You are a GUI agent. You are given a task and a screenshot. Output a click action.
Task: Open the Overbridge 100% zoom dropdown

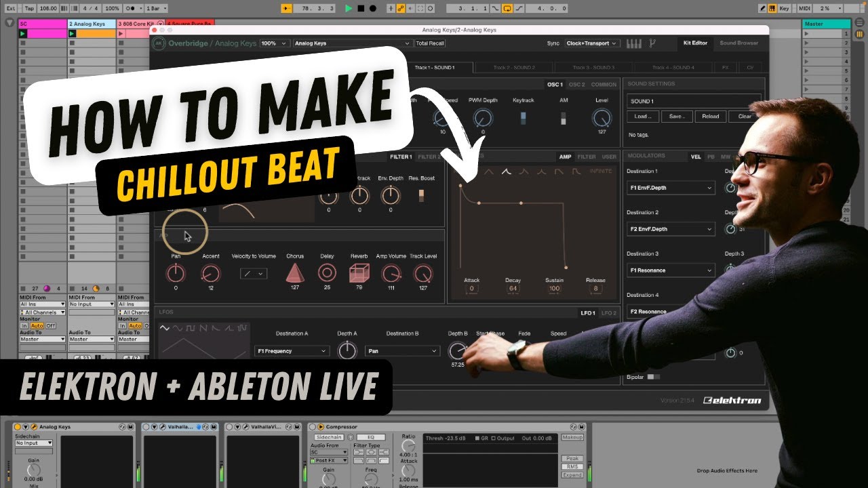(274, 43)
